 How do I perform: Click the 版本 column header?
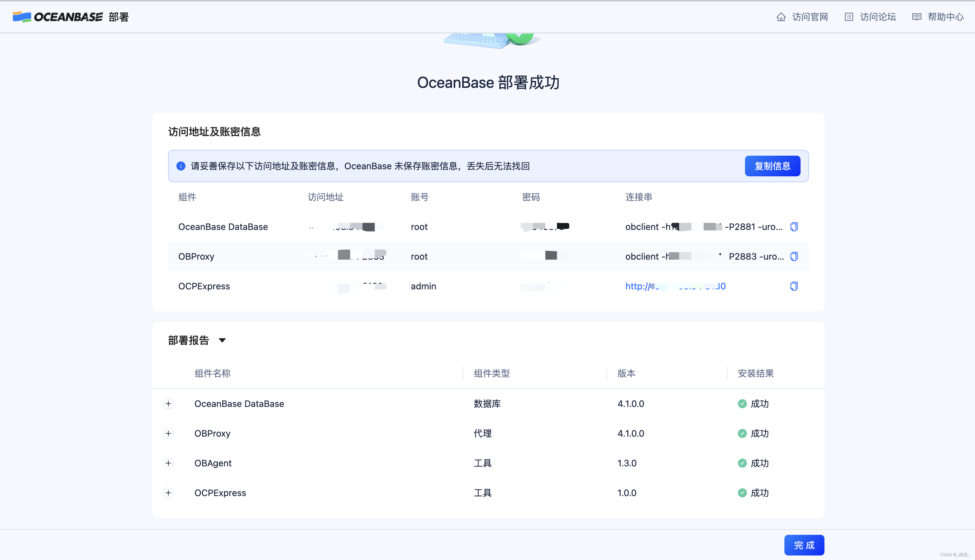click(x=626, y=373)
